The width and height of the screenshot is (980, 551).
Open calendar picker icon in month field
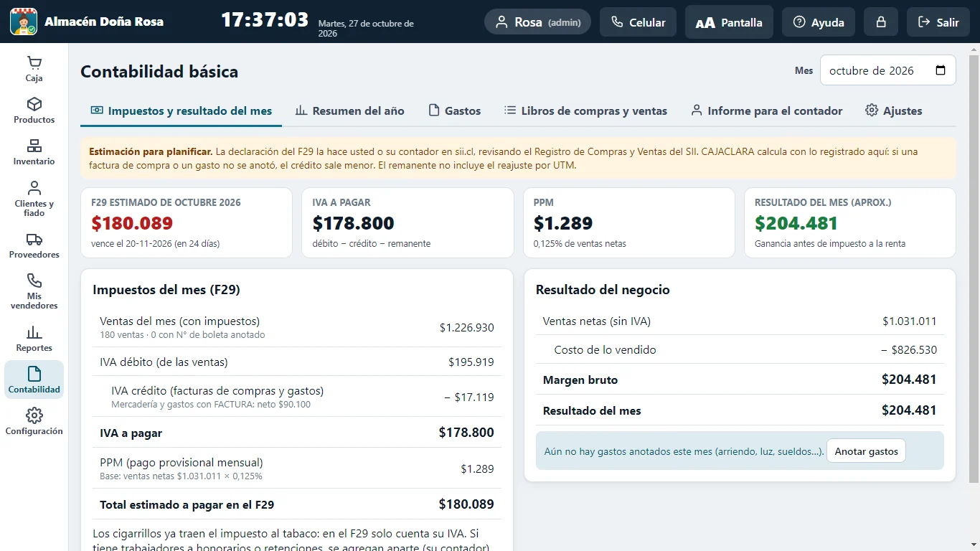pos(941,70)
